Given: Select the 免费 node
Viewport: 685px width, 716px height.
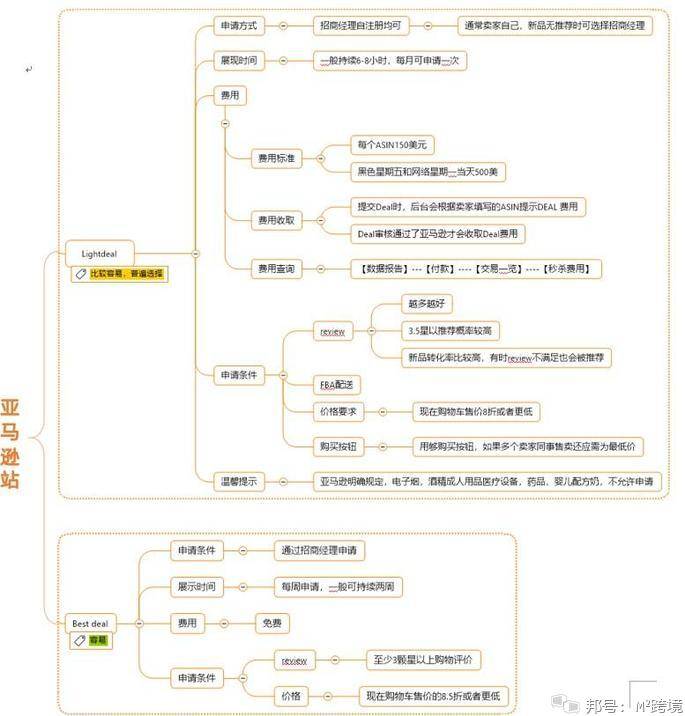Looking at the screenshot, I should [272, 623].
